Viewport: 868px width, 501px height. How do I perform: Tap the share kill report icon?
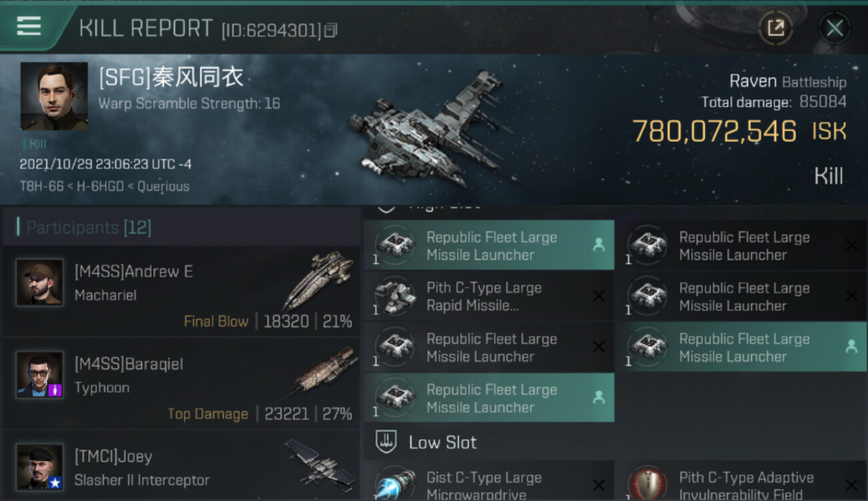tap(775, 28)
